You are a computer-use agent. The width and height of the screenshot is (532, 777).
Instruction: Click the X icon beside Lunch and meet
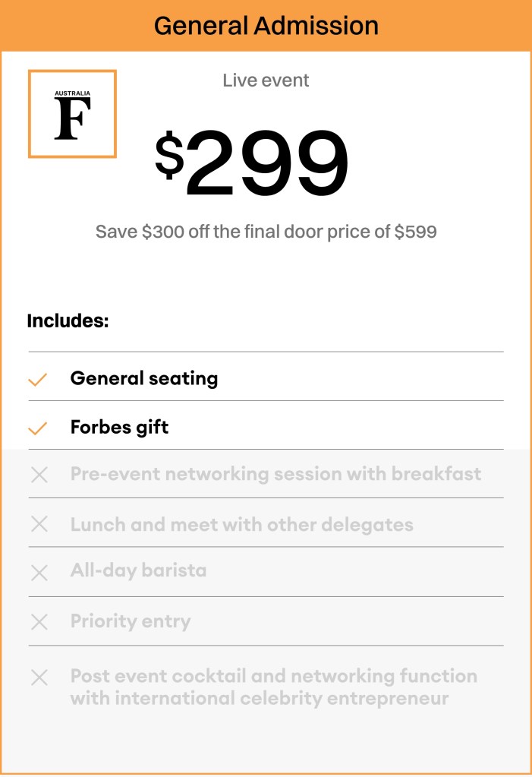[39, 524]
